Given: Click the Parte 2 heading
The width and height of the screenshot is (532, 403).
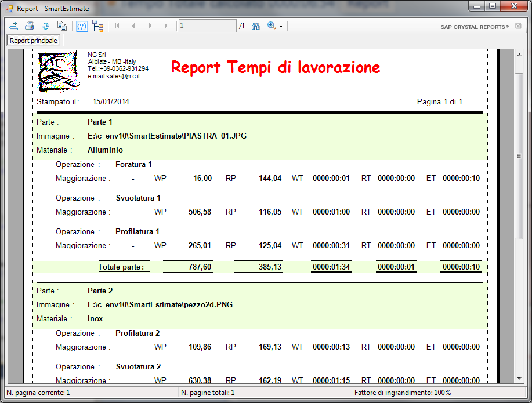Looking at the screenshot, I should point(100,291).
